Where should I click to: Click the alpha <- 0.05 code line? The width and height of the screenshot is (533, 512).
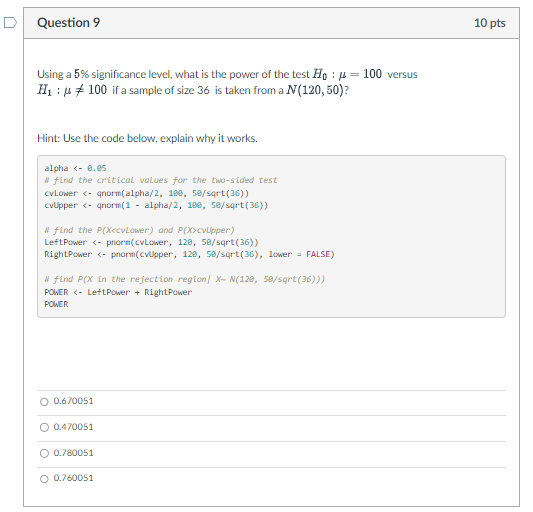pyautogui.click(x=75, y=168)
